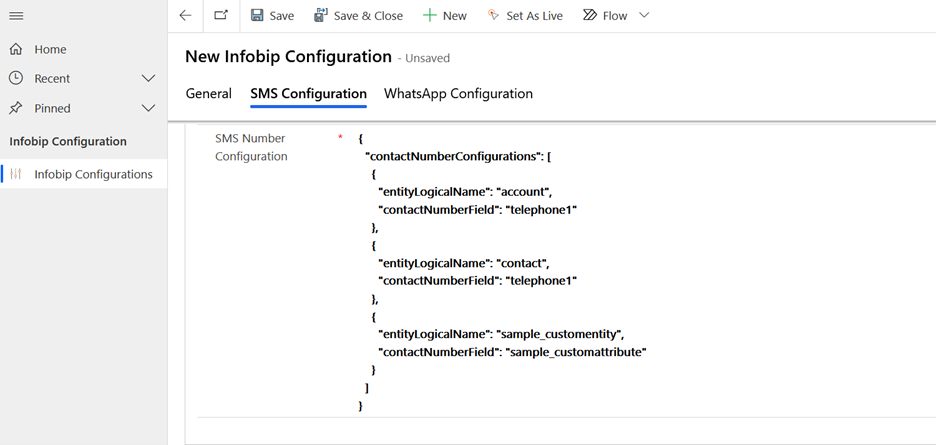Click the hamburger menu icon
Image resolution: width=936 pixels, height=445 pixels.
16,16
